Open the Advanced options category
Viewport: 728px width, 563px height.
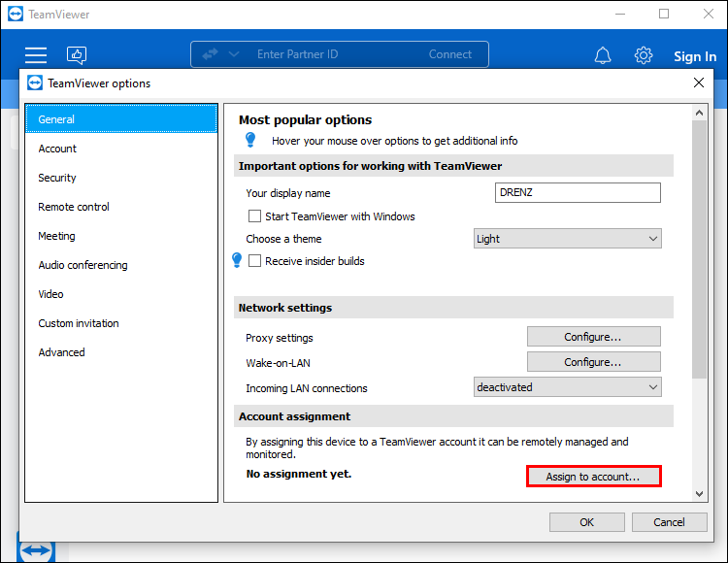(x=62, y=352)
